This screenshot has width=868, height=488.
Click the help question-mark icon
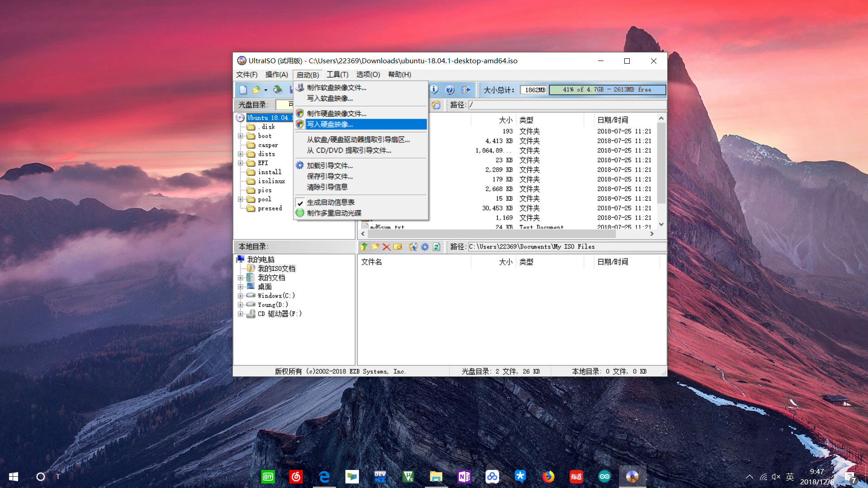tap(450, 89)
